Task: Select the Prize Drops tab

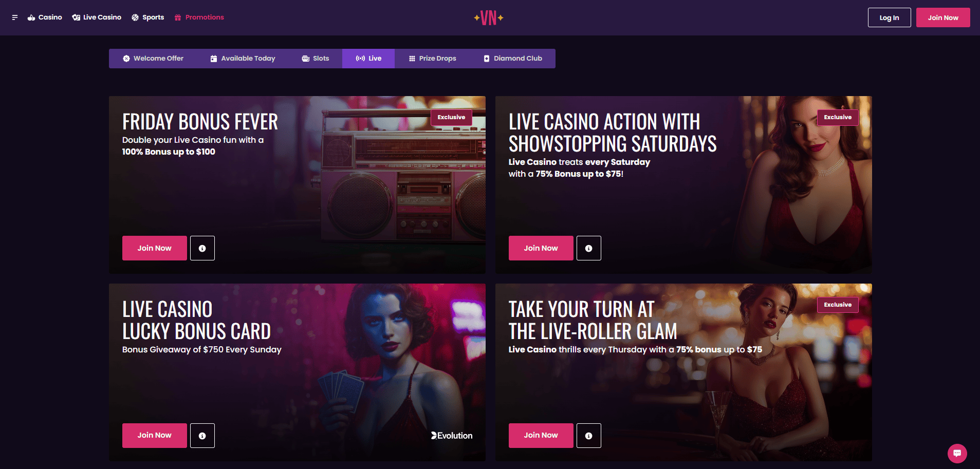Action: point(432,59)
